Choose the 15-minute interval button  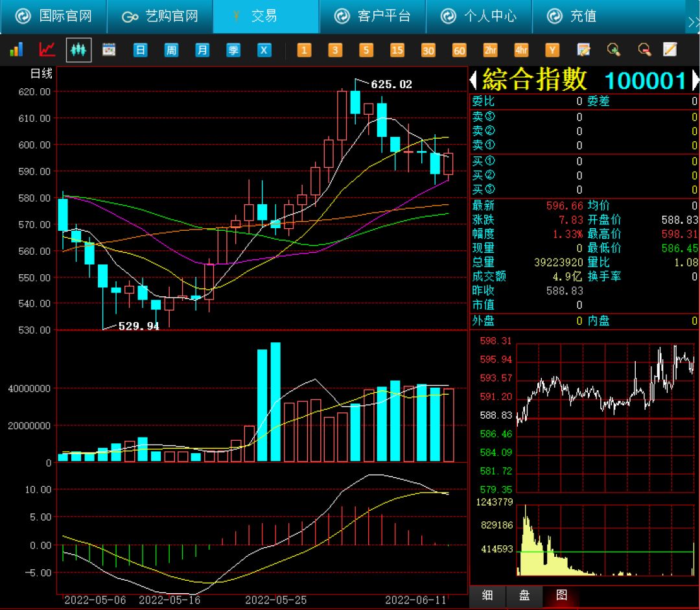pos(397,50)
